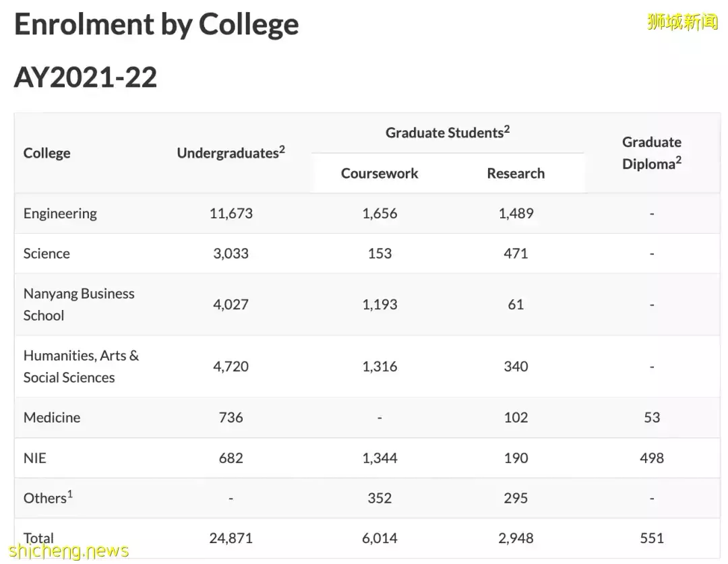Image resolution: width=728 pixels, height=564 pixels.
Task: Click total research value 2,948
Action: [x=516, y=538]
